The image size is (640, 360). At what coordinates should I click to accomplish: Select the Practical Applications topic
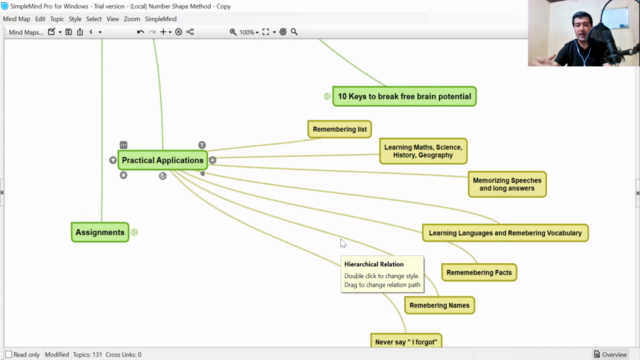[162, 160]
